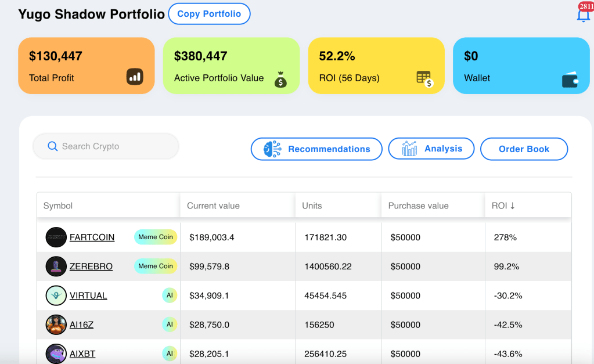Click the ZEREBRO coin logo
Screen dimensions: 594x364
56,266
